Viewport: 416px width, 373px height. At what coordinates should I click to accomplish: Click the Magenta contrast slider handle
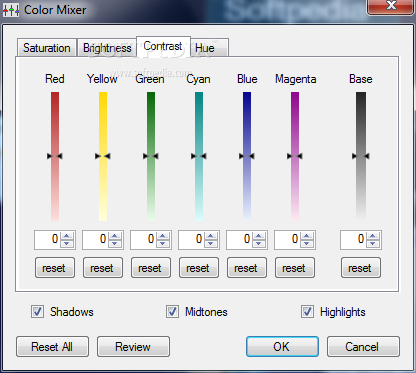[x=295, y=156]
